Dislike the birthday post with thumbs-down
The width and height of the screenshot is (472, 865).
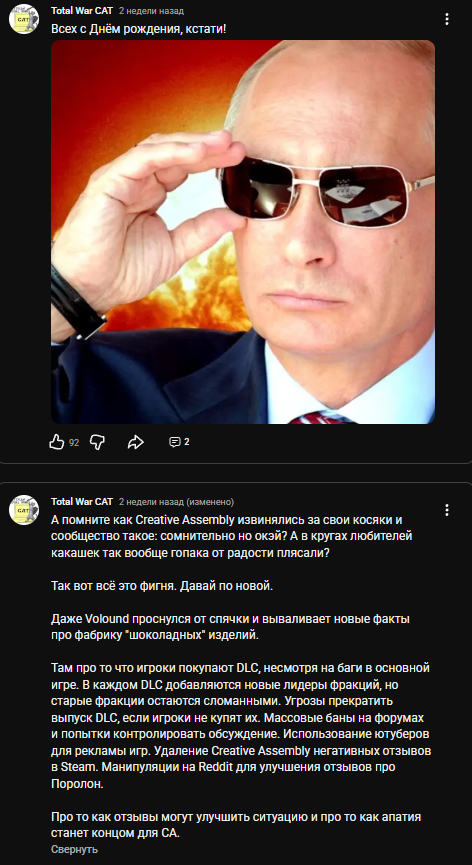[97, 442]
